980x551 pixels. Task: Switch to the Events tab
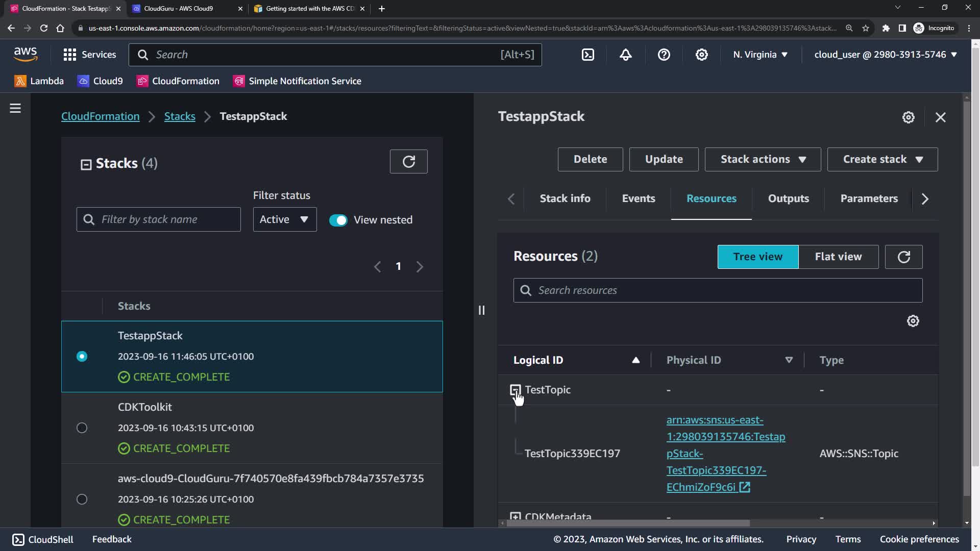point(638,198)
